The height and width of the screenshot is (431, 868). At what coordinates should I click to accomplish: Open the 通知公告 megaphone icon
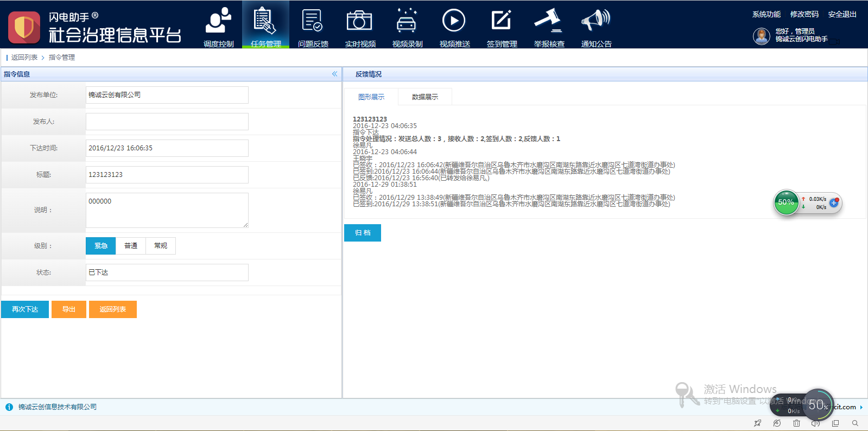[x=595, y=22]
